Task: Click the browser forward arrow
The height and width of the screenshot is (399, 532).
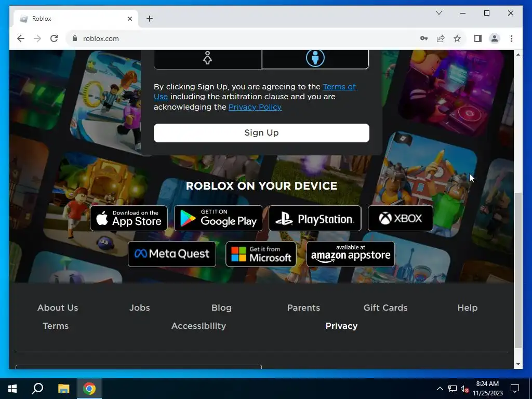Action: click(x=37, y=38)
